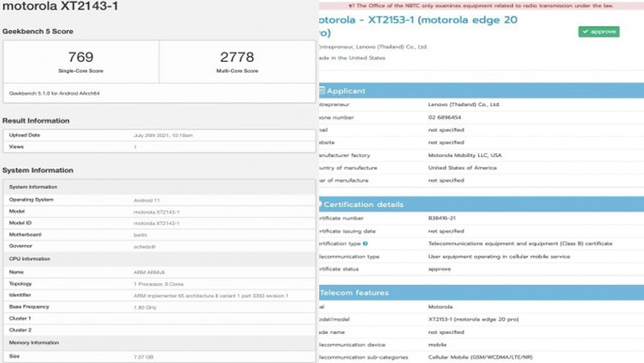Click the green approve status badge
The image size is (644, 363).
click(x=598, y=32)
